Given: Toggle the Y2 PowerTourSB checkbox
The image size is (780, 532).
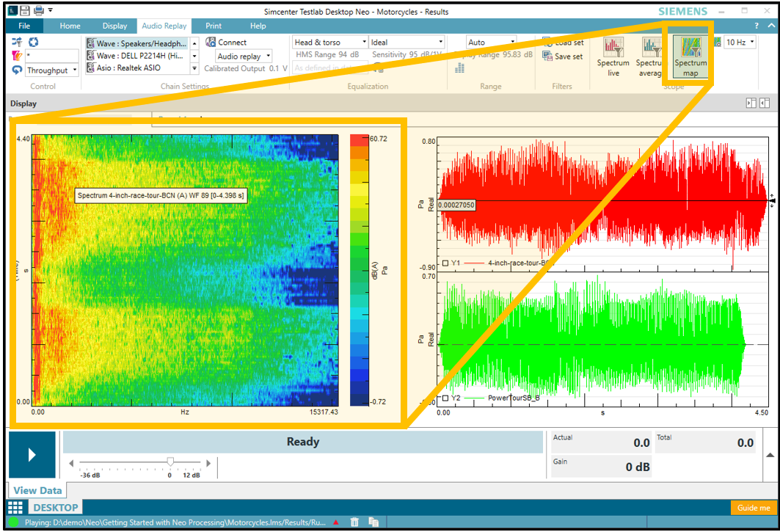Looking at the screenshot, I should coord(446,398).
